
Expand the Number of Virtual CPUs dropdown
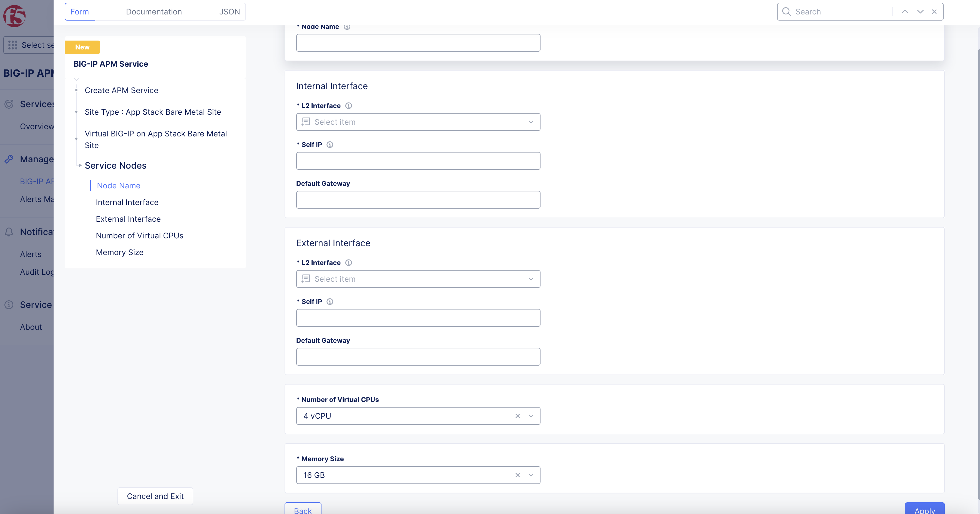pos(531,416)
